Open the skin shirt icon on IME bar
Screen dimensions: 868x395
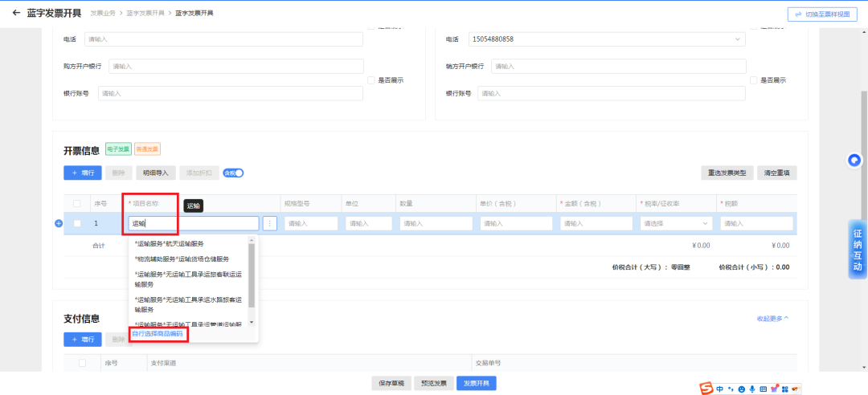tap(774, 389)
